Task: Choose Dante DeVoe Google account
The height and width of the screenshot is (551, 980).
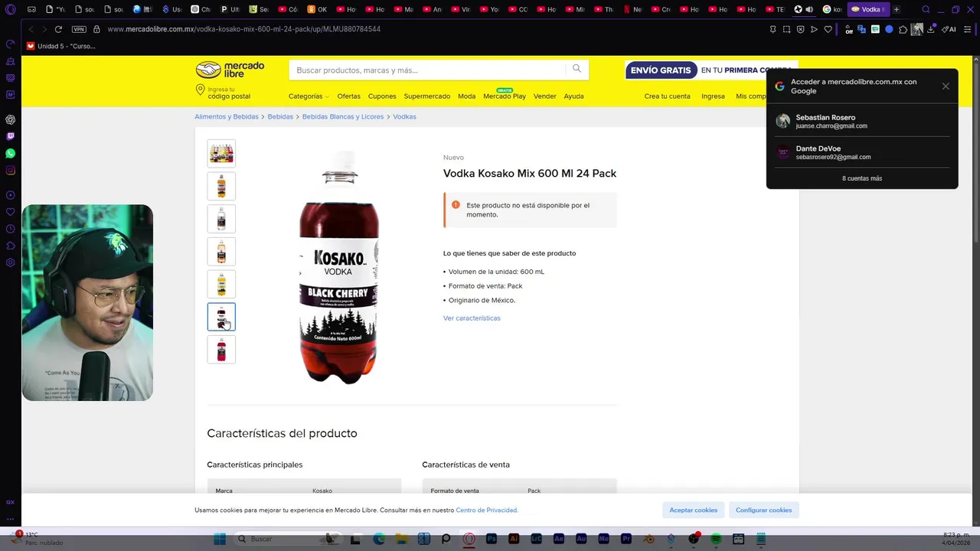Action: tap(862, 152)
